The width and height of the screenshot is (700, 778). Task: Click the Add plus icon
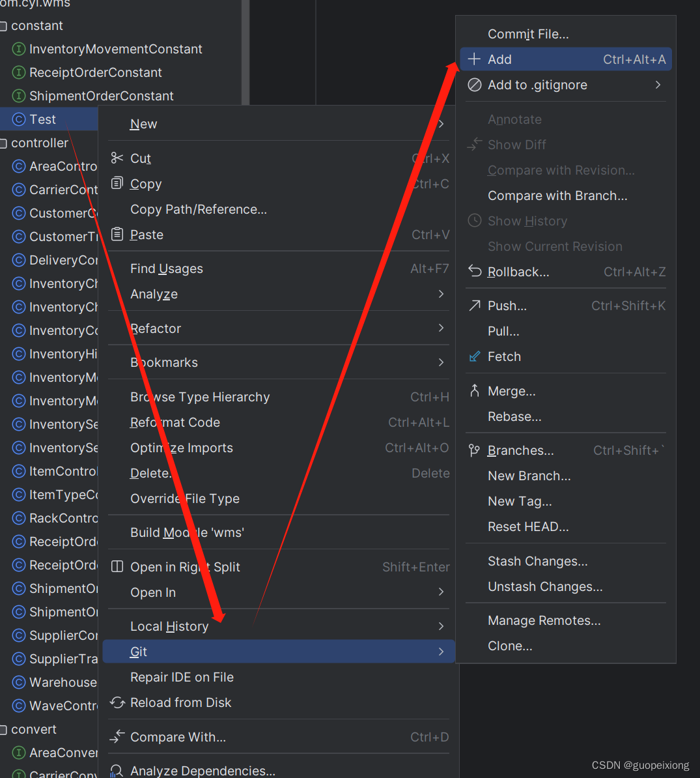pos(473,59)
